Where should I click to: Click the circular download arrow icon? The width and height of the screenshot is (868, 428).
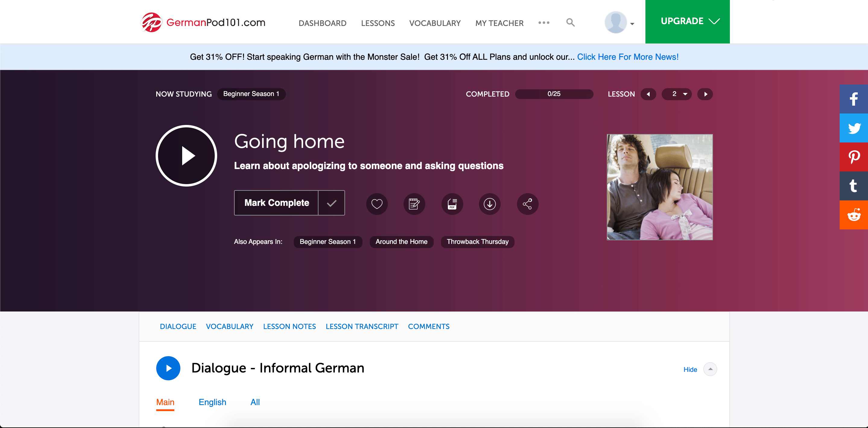(489, 204)
